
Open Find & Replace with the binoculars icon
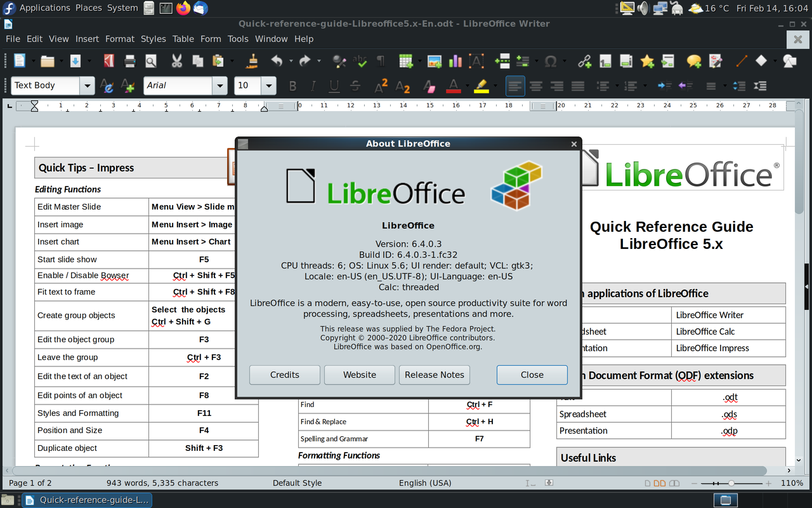339,61
